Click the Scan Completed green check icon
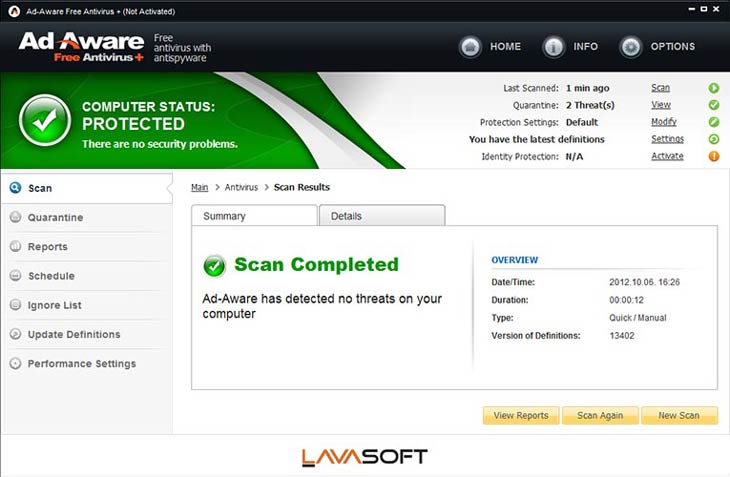The height and width of the screenshot is (477, 730). pyautogui.click(x=214, y=266)
